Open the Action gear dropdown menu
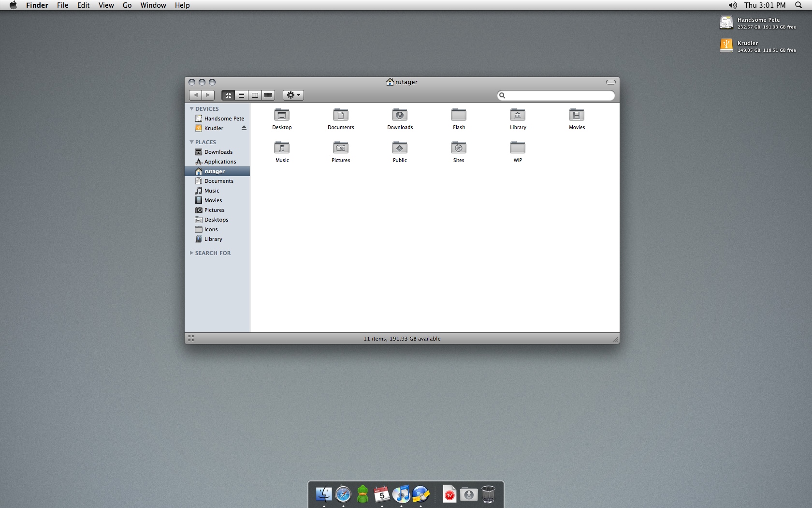The height and width of the screenshot is (508, 812). click(x=293, y=95)
